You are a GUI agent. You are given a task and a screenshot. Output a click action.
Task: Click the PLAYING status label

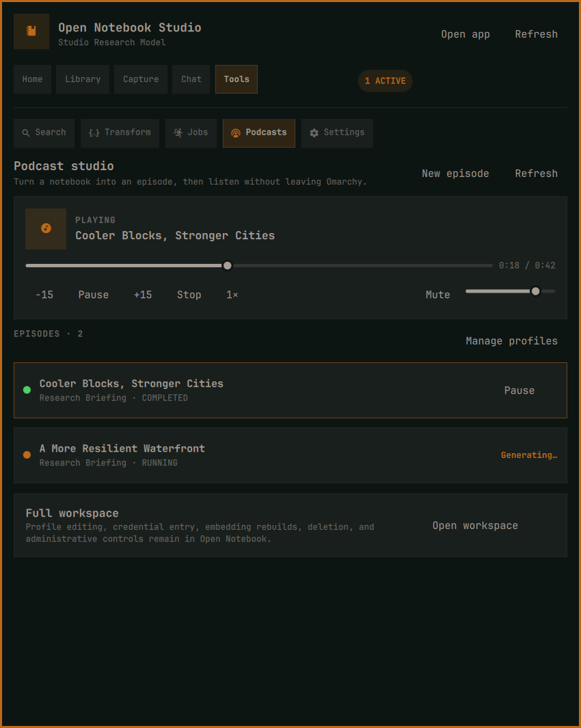click(95, 220)
